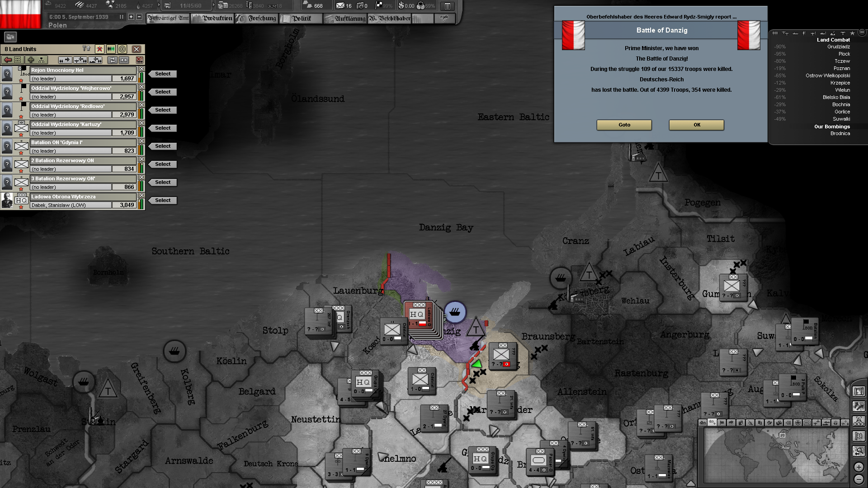Toggle the reinforcement soldiers icon

[111, 49]
